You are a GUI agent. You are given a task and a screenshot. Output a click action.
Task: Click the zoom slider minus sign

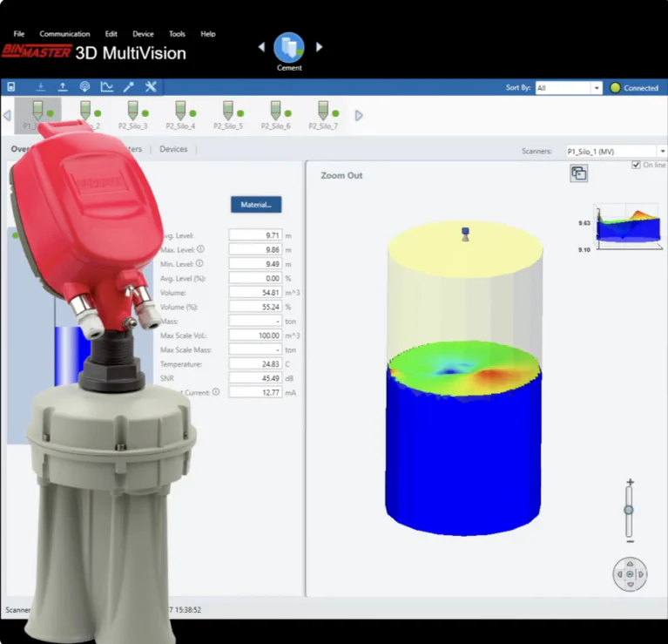(631, 541)
